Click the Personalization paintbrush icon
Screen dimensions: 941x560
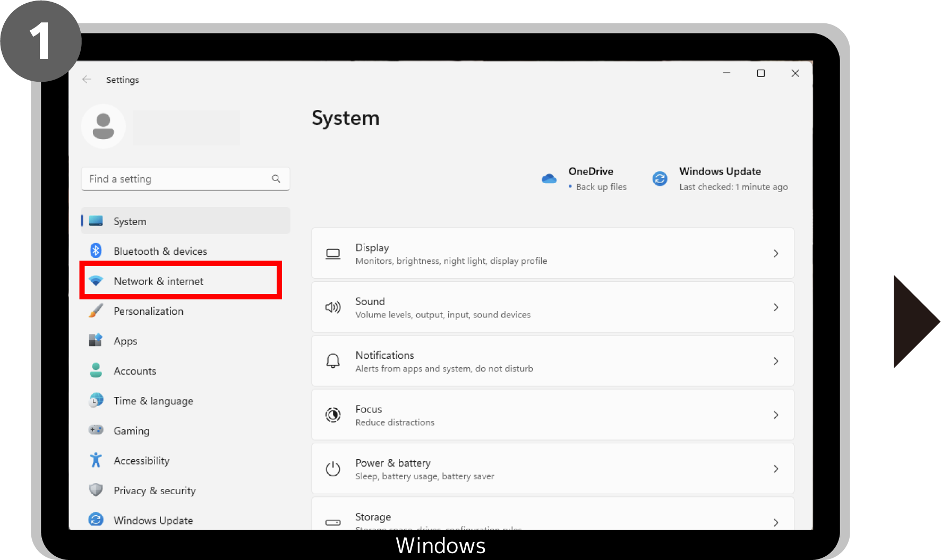96,311
